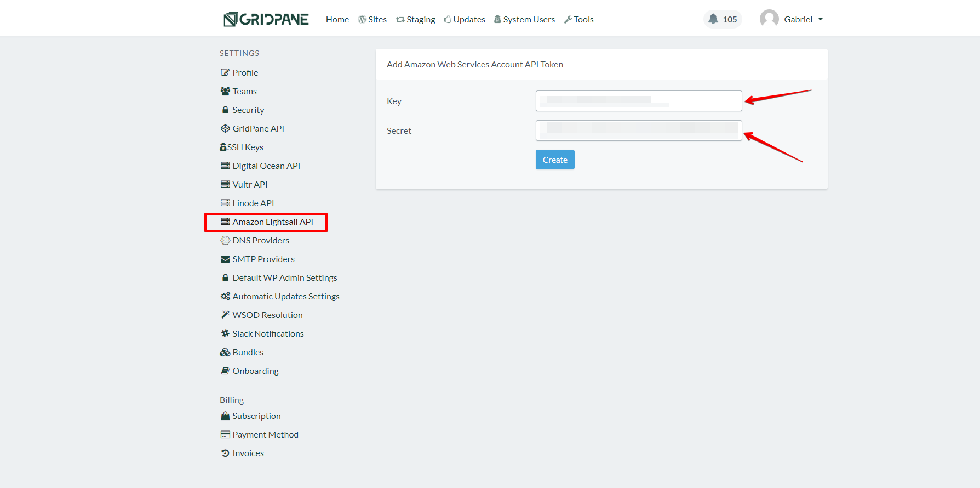This screenshot has height=488, width=980.
Task: Open the GridPane API settings
Action: click(259, 128)
